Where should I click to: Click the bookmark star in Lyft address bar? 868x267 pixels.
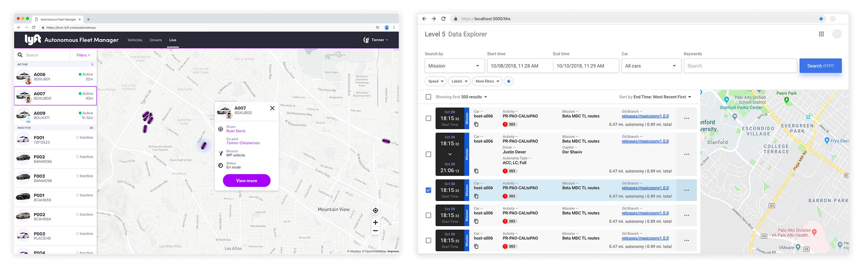[378, 27]
